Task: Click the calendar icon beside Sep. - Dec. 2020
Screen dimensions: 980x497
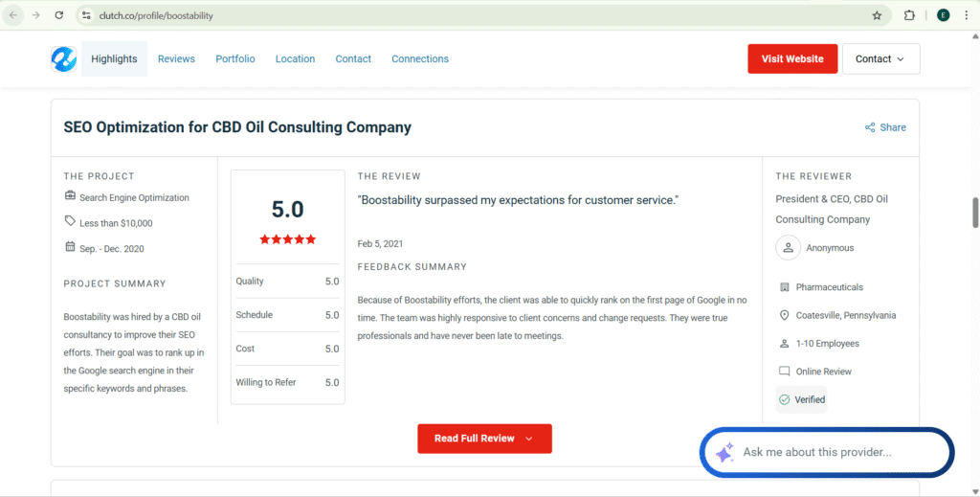Action: (70, 247)
